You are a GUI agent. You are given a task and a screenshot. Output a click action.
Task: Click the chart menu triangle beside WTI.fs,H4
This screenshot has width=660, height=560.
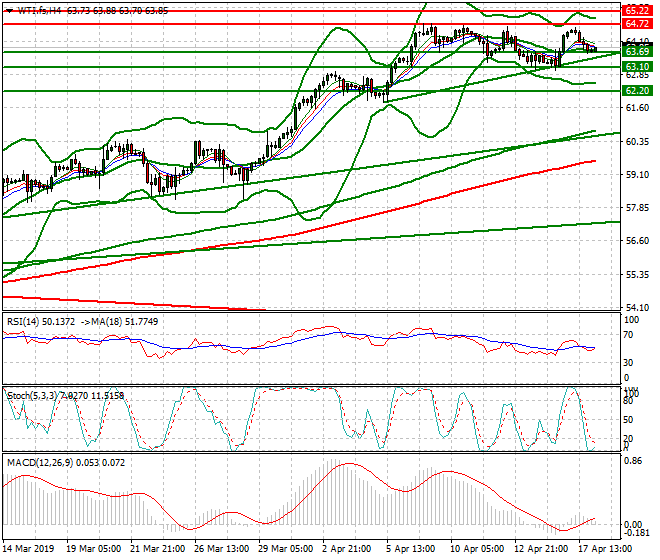10,11
